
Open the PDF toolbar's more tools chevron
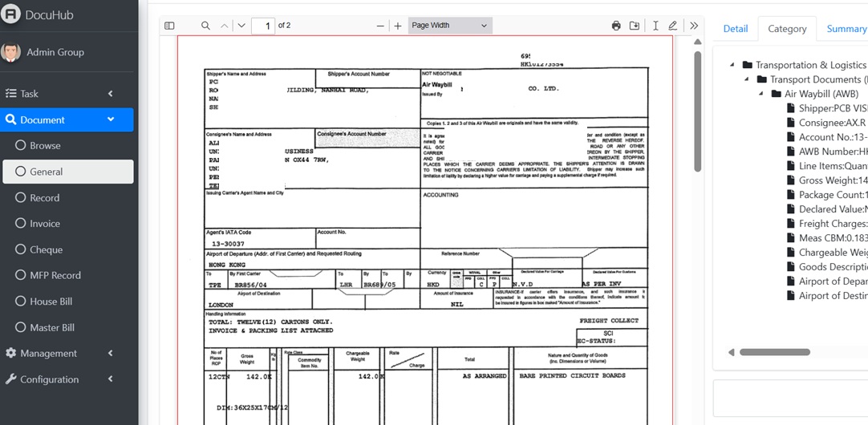(694, 26)
